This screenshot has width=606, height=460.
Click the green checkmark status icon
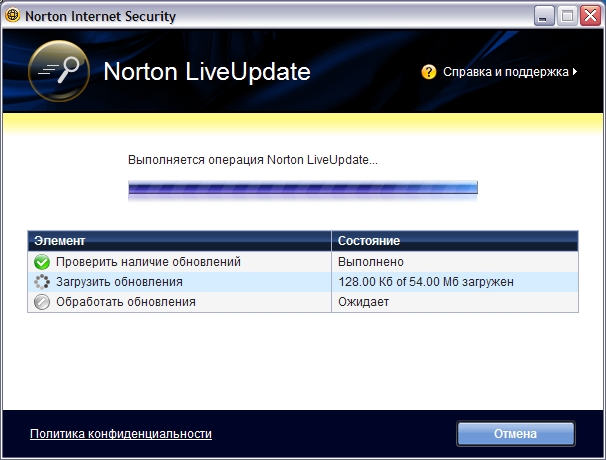[x=42, y=262]
